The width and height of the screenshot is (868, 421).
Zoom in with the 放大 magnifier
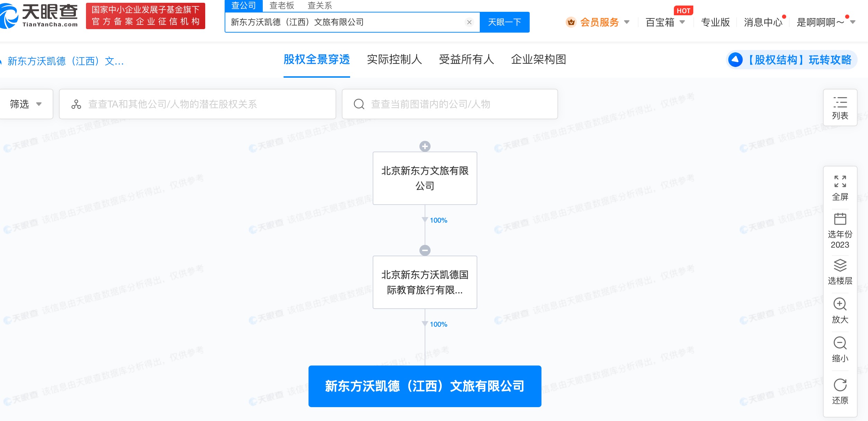click(840, 304)
